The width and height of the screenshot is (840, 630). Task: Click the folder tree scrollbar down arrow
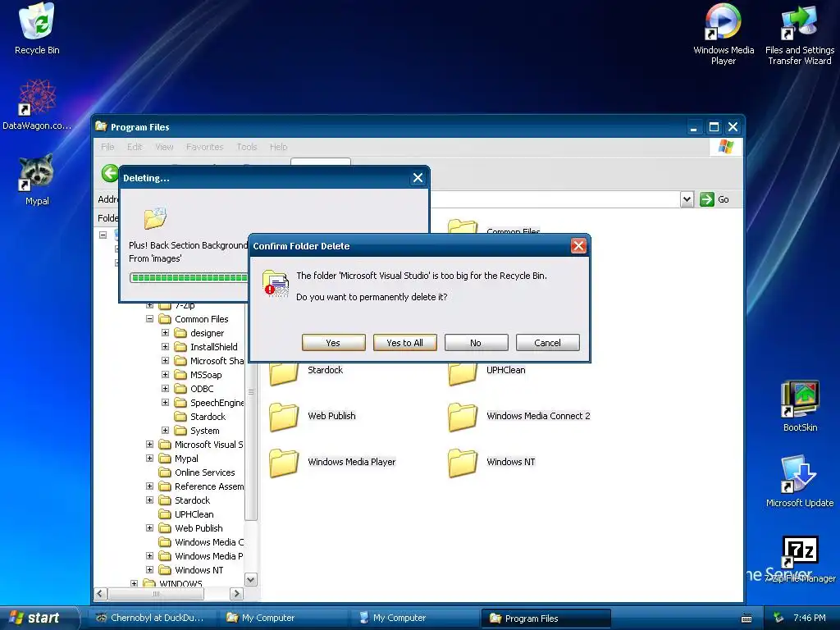click(x=251, y=580)
